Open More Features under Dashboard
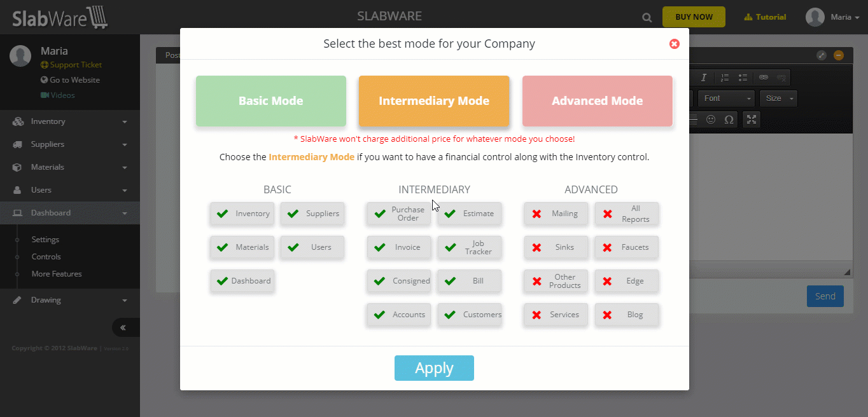Screen dimensions: 868x417 coord(57,274)
